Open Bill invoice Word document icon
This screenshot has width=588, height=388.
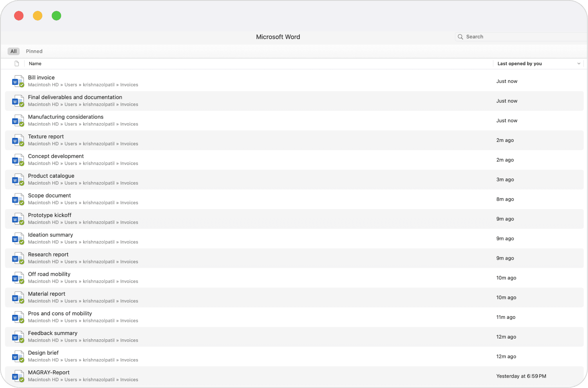pyautogui.click(x=18, y=81)
